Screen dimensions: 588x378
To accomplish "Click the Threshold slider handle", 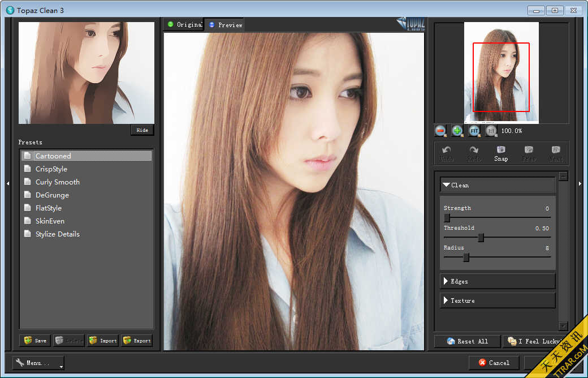I will (x=481, y=238).
